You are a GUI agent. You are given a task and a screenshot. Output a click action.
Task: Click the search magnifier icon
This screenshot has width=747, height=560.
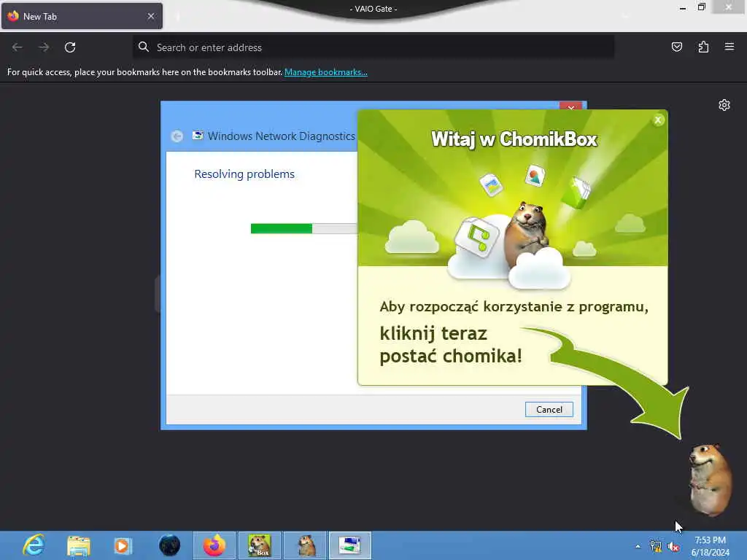tap(144, 47)
